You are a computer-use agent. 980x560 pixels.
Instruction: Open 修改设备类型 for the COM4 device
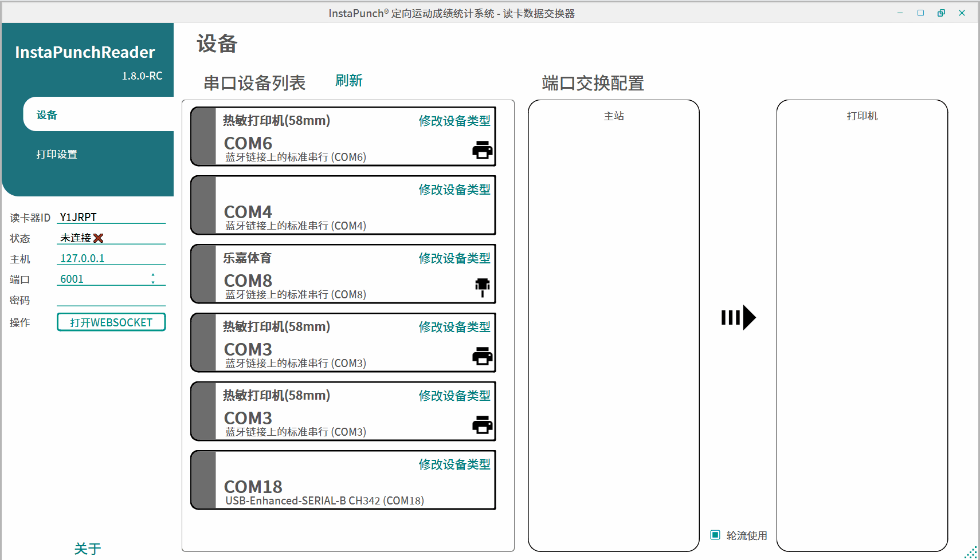pos(454,190)
